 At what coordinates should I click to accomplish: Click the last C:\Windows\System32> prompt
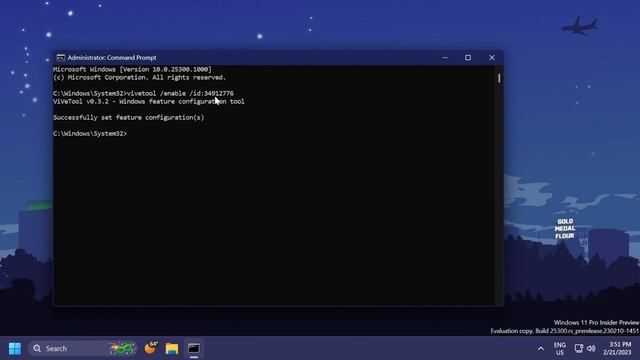(x=90, y=133)
